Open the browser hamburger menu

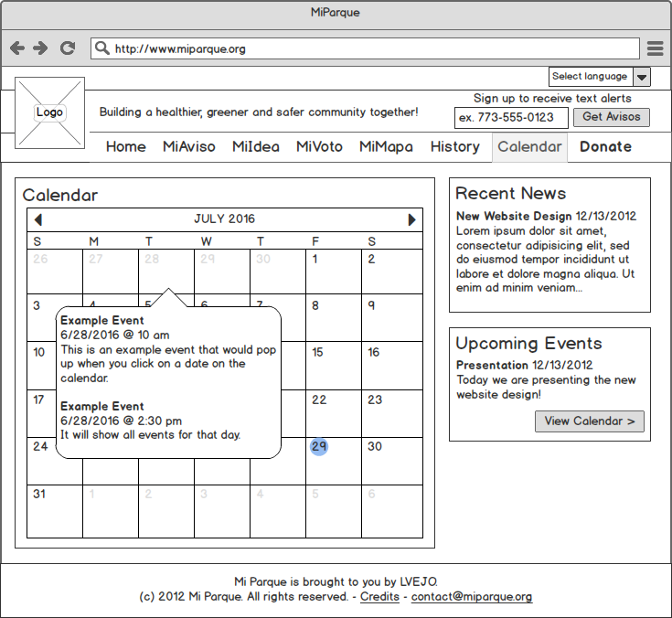655,48
